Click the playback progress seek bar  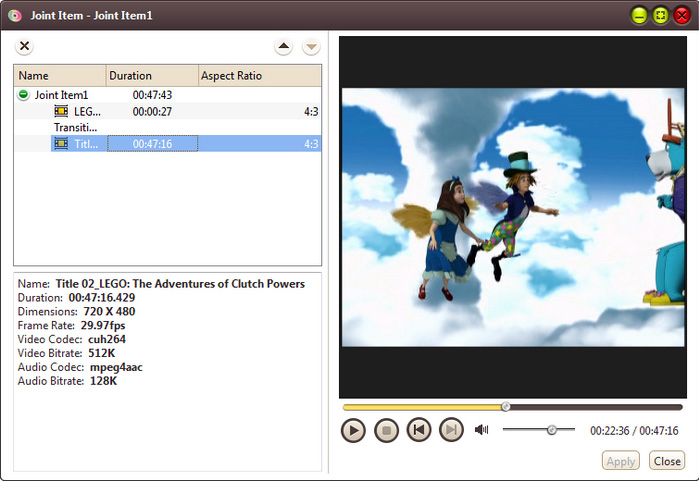600,407
